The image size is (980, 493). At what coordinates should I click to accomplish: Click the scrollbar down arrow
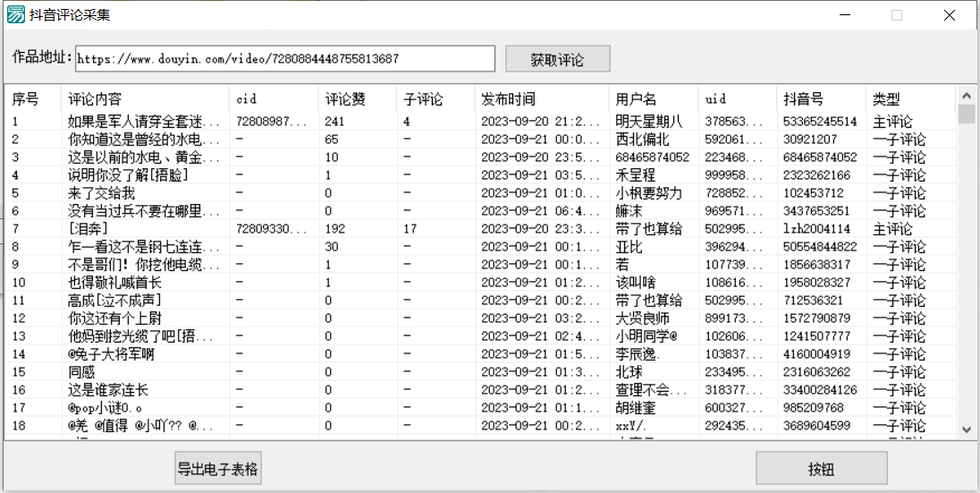(967, 429)
